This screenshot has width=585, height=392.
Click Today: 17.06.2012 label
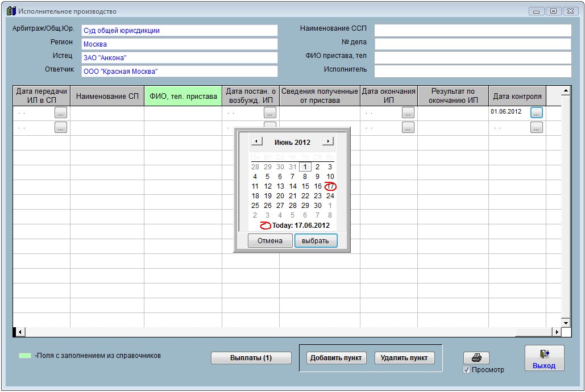tap(301, 226)
